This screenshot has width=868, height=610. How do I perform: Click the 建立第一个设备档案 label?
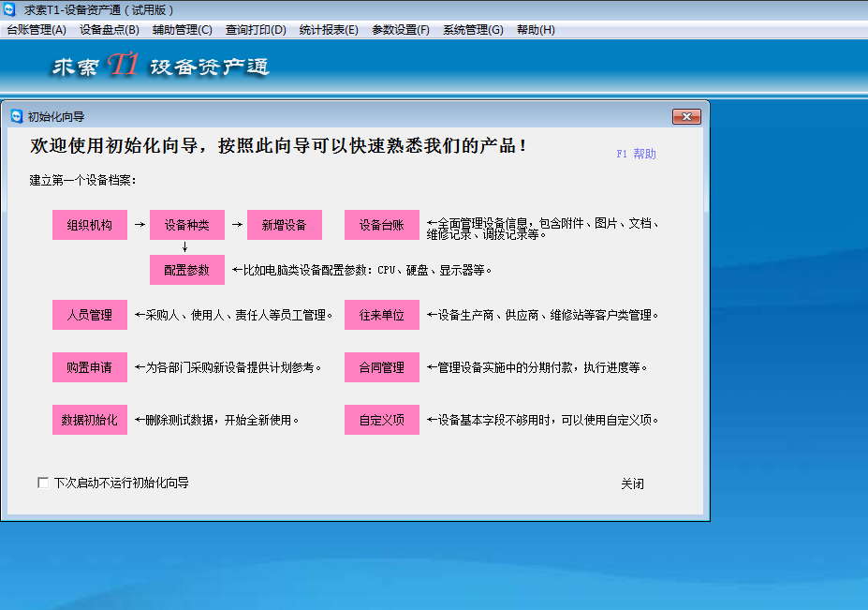83,180
